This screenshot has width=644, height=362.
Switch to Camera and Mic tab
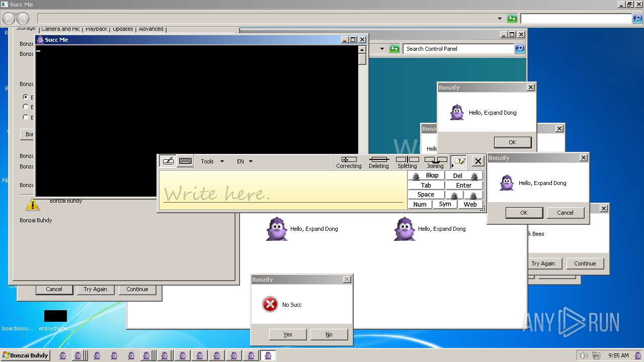point(60,29)
